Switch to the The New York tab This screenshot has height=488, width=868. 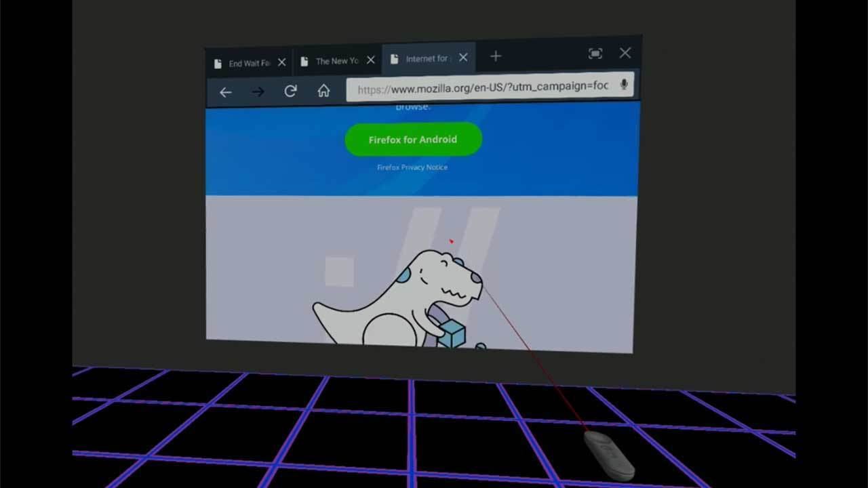338,60
